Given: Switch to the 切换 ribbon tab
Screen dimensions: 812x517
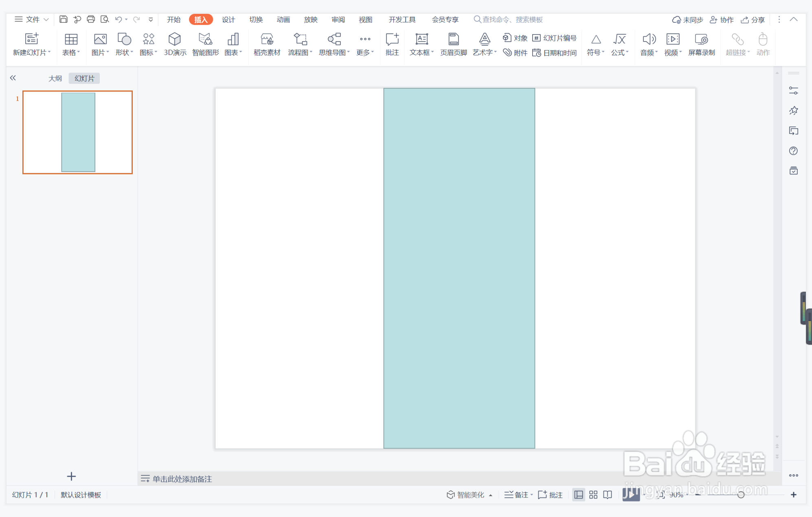Looking at the screenshot, I should tap(256, 20).
